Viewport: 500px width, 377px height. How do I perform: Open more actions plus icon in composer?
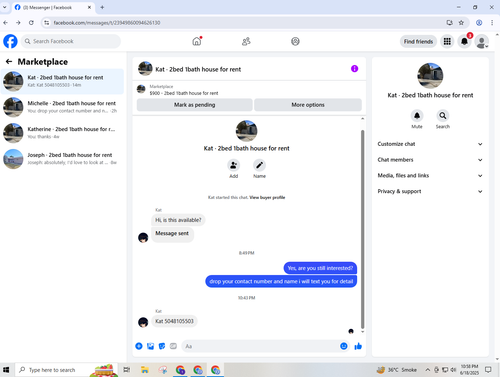click(139, 346)
